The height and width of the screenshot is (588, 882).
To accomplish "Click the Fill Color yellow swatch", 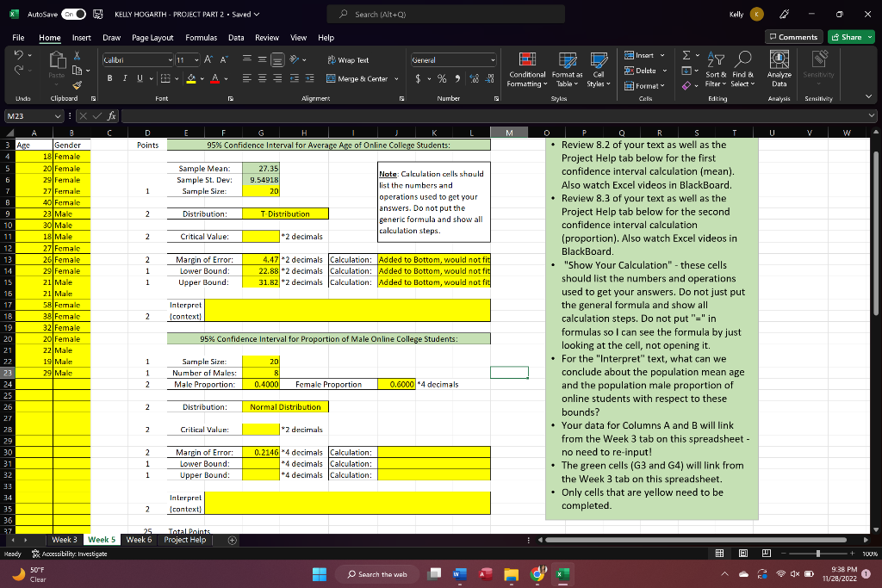I will coord(191,78).
